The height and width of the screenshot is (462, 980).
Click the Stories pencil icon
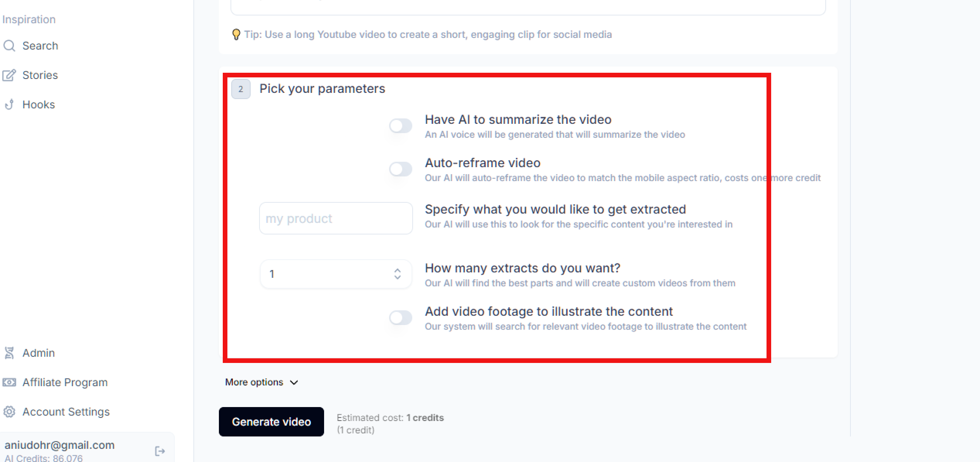[9, 75]
